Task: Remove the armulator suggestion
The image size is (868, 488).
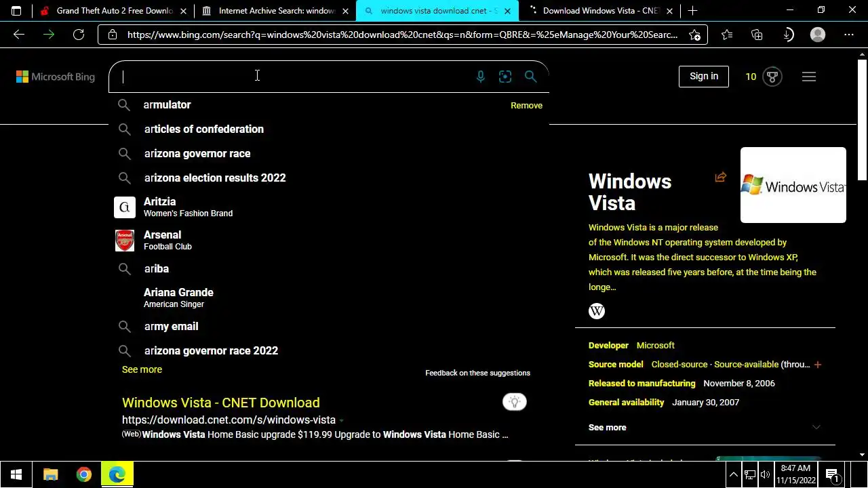Action: click(526, 105)
